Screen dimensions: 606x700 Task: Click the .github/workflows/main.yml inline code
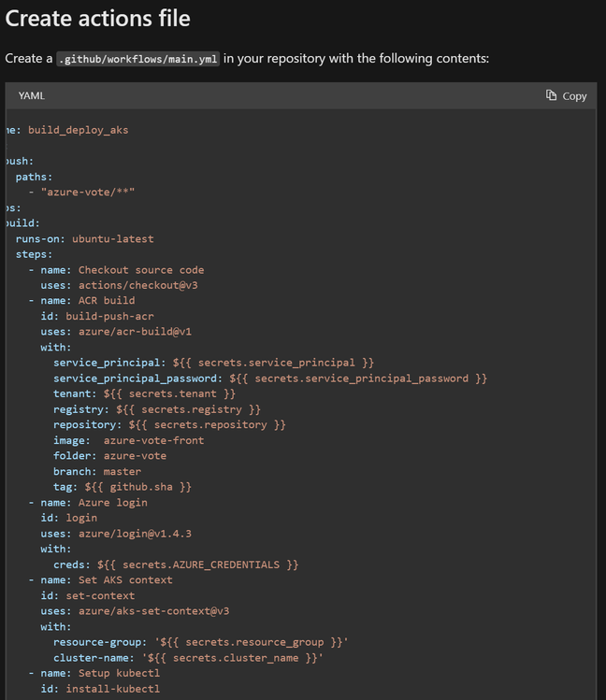point(138,59)
